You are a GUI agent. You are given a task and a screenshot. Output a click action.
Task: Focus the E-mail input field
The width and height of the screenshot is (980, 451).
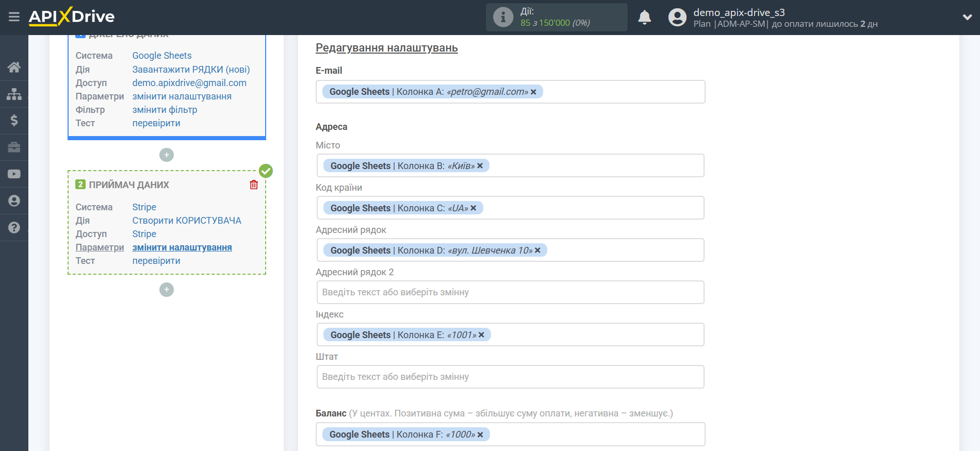[511, 92]
